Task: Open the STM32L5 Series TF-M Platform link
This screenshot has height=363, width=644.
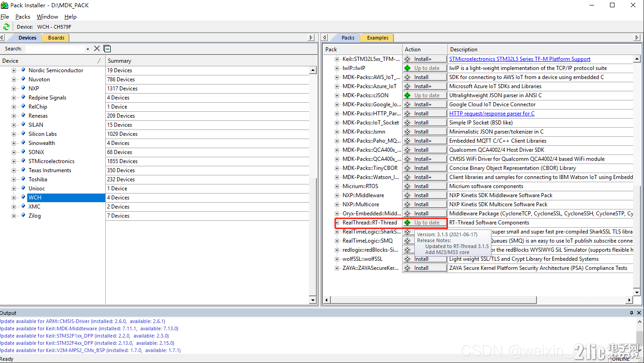Action: pyautogui.click(x=520, y=59)
